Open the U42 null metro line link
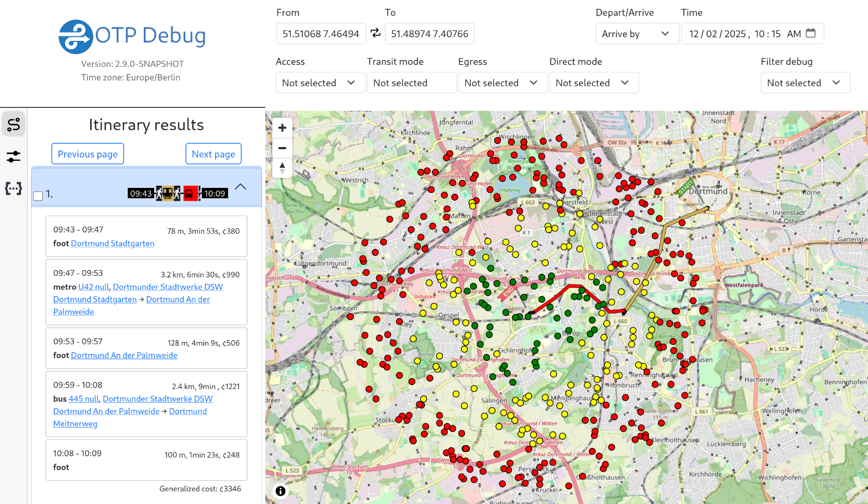Screen dimensions: 868x504 pos(94,287)
